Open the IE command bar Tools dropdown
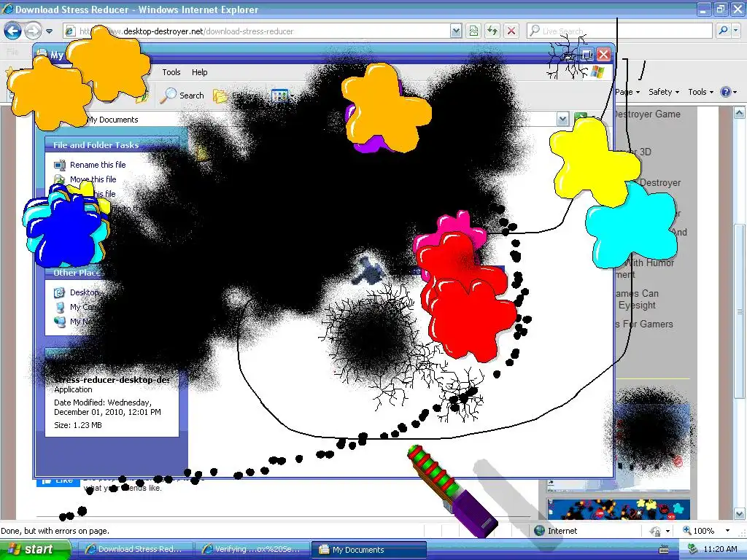The height and width of the screenshot is (560, 747). click(701, 92)
